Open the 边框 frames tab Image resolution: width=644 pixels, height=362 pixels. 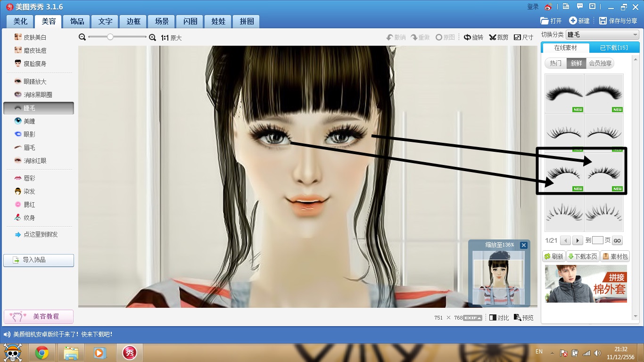133,21
